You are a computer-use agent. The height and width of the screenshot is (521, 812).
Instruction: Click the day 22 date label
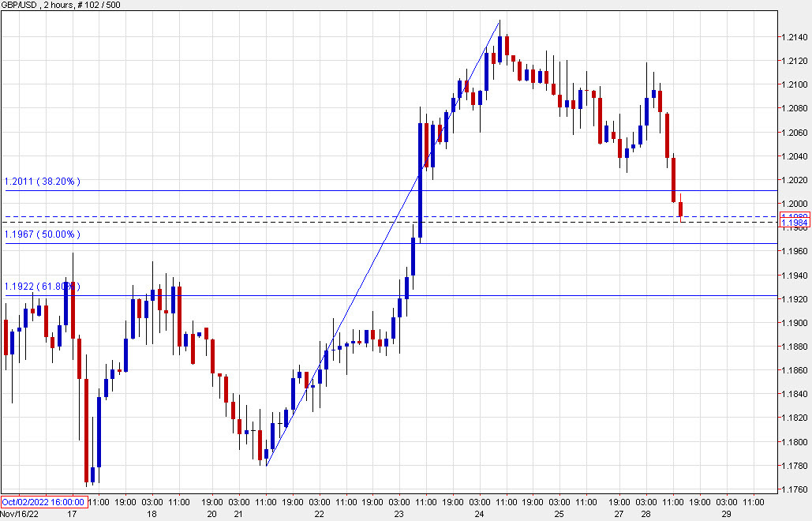pyautogui.click(x=319, y=514)
